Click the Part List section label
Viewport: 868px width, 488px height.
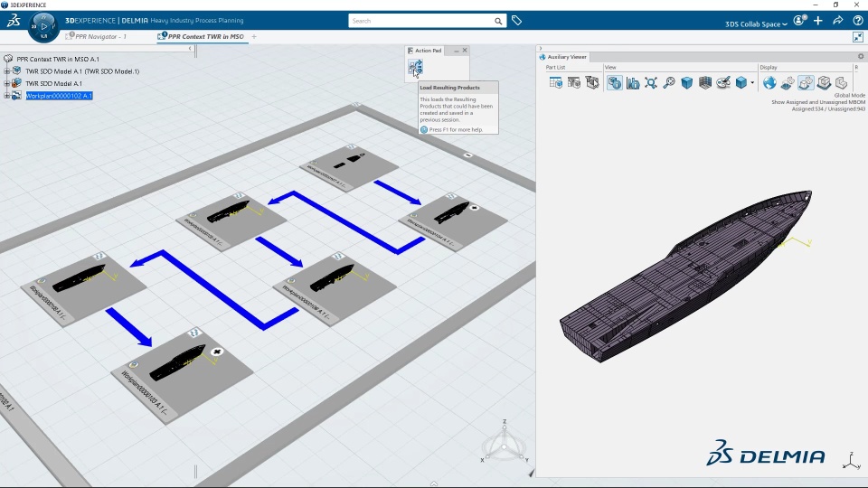tap(555, 68)
